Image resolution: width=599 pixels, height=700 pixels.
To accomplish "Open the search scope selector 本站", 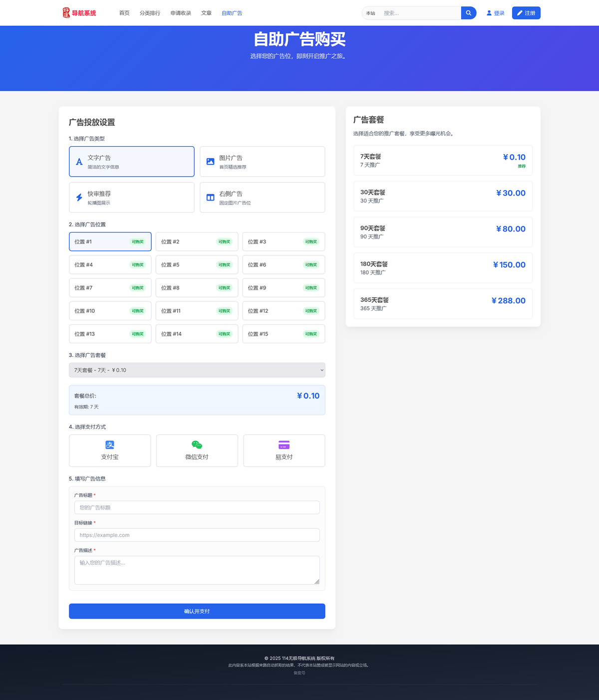I will pyautogui.click(x=371, y=13).
